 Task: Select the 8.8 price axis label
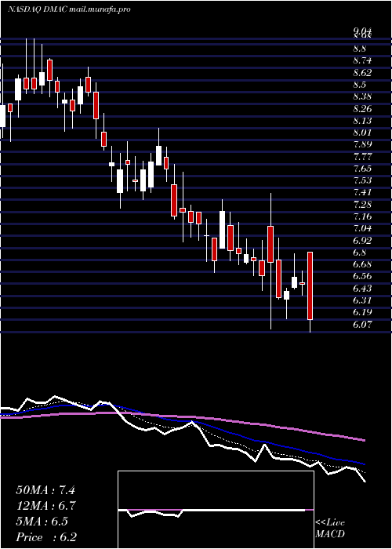pos(359,49)
